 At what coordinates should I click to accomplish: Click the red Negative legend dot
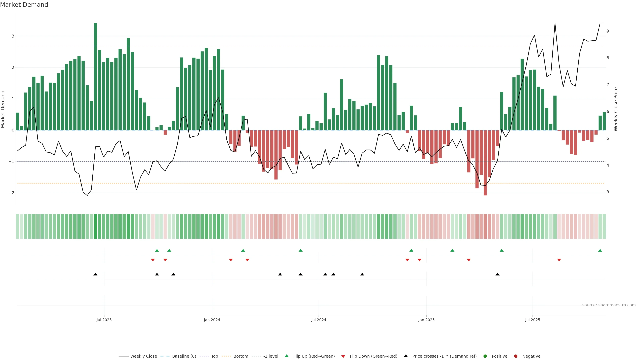(x=516, y=356)
